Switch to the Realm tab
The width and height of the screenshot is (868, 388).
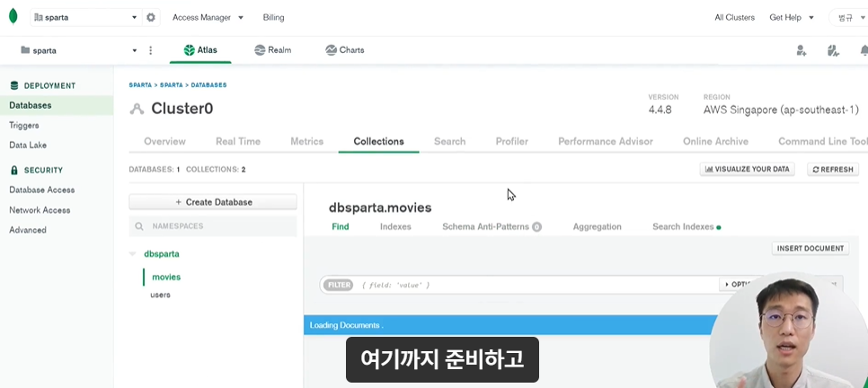point(273,50)
